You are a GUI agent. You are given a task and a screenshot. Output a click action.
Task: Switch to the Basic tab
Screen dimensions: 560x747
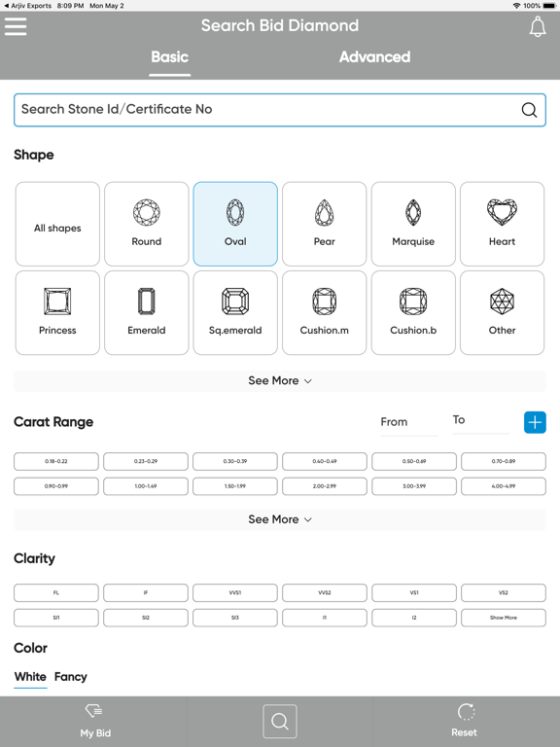[x=169, y=56]
